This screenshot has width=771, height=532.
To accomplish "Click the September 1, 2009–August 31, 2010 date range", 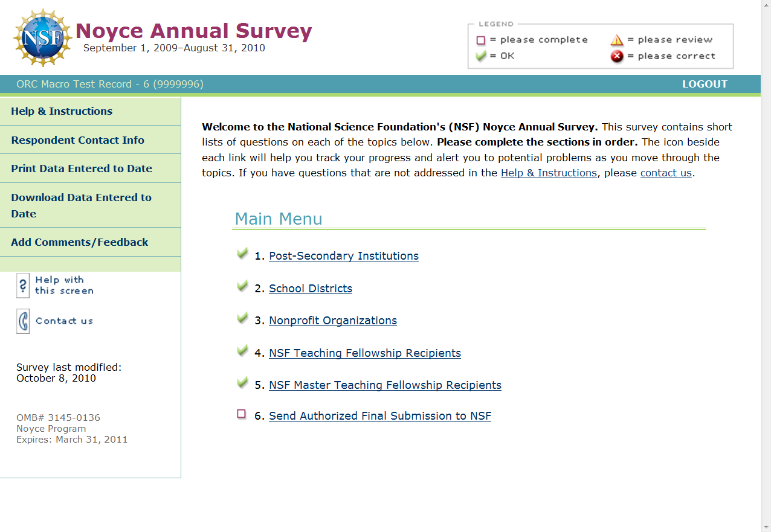I will click(174, 48).
